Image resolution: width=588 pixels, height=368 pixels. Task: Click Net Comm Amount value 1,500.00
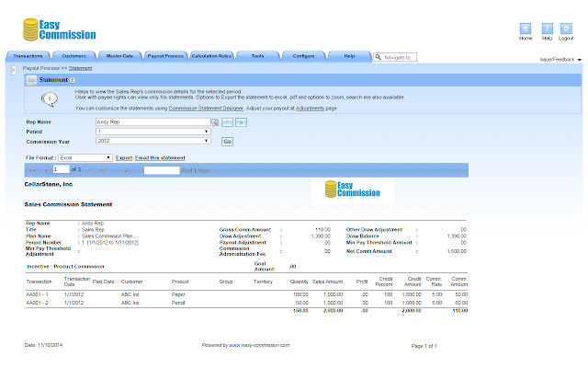point(457,251)
